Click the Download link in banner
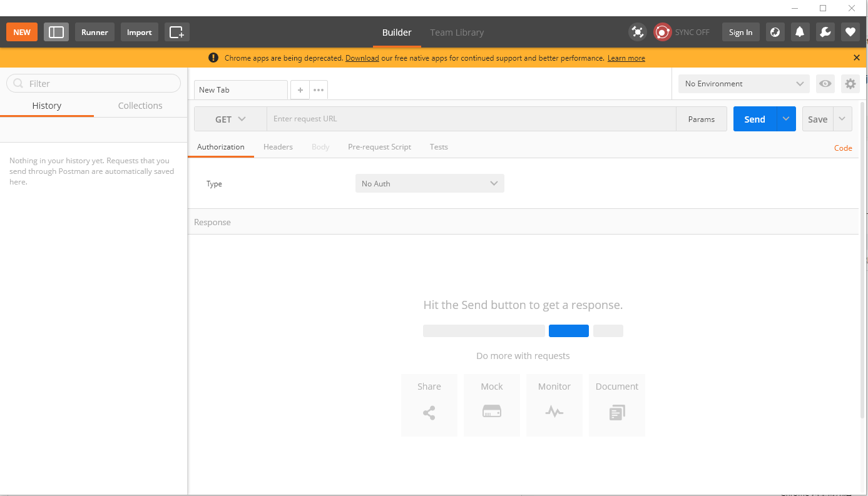The height and width of the screenshot is (496, 868). coord(362,58)
